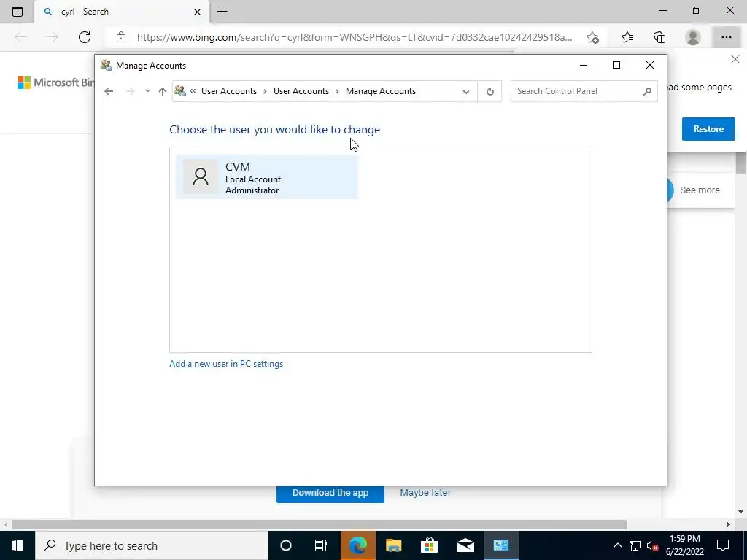
Task: Close the cyrl - Search tab
Action: click(197, 12)
